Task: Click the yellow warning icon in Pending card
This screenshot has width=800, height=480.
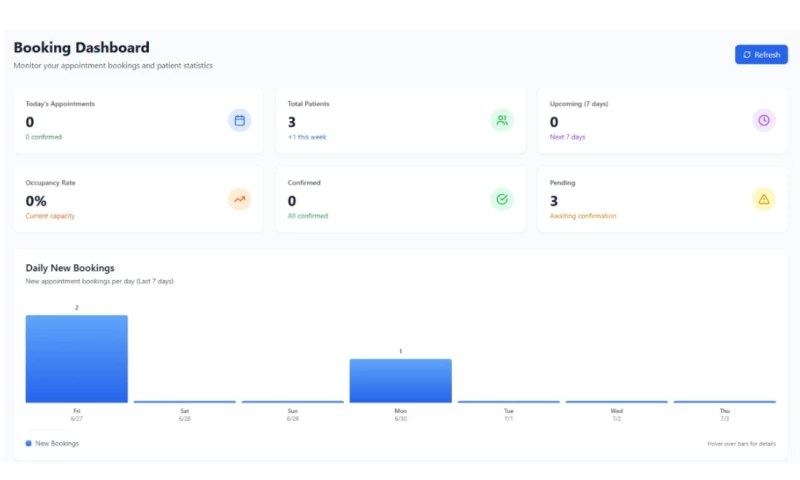Action: point(764,199)
